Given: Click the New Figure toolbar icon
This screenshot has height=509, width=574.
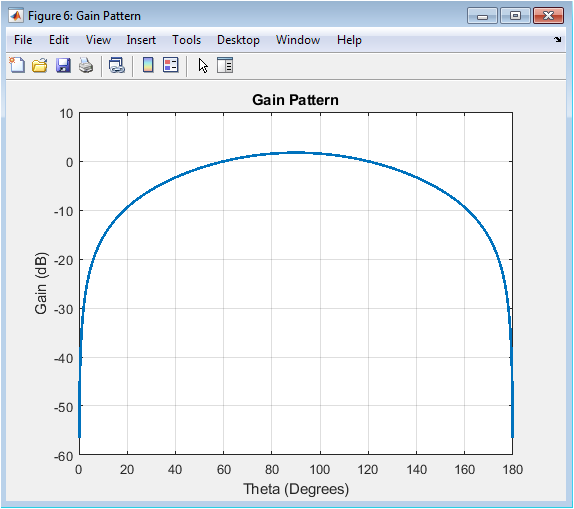Looking at the screenshot, I should coord(17,65).
